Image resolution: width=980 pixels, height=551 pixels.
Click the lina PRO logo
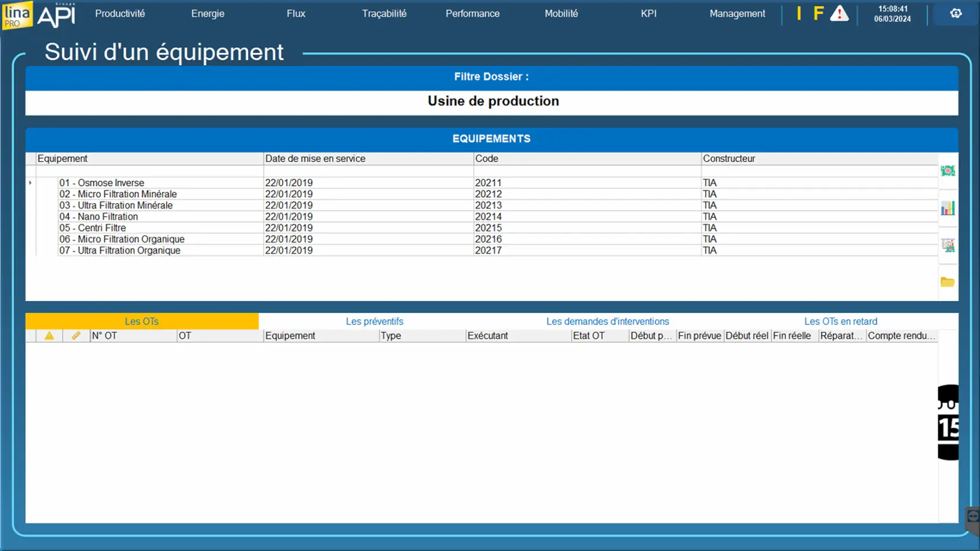click(x=17, y=15)
